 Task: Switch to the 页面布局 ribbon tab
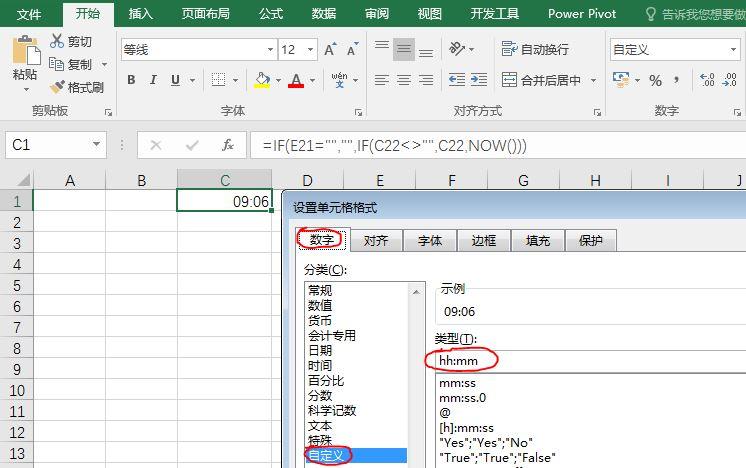pyautogui.click(x=206, y=14)
